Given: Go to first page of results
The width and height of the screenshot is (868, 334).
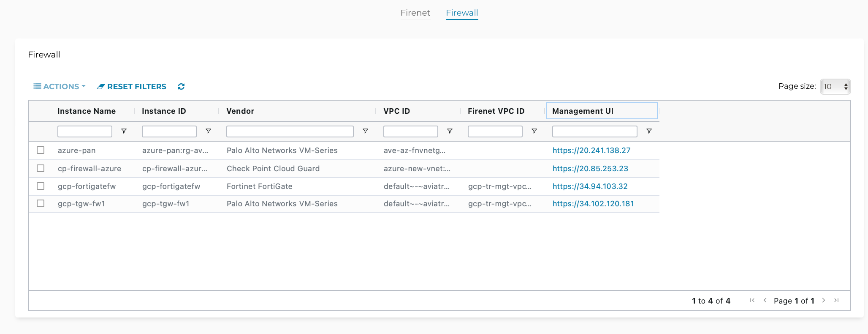Looking at the screenshot, I should pos(752,300).
